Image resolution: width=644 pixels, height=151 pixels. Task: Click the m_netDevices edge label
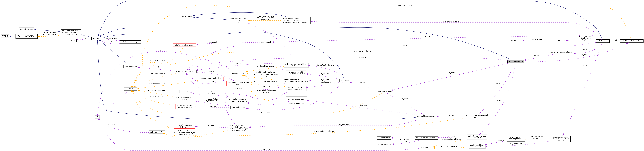click(x=345, y=125)
